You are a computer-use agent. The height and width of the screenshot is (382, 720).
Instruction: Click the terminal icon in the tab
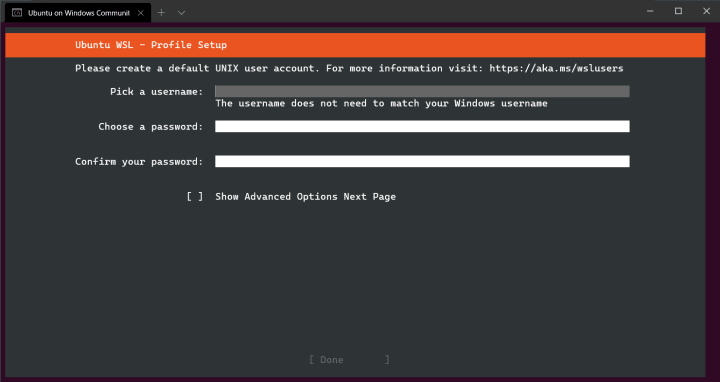17,13
